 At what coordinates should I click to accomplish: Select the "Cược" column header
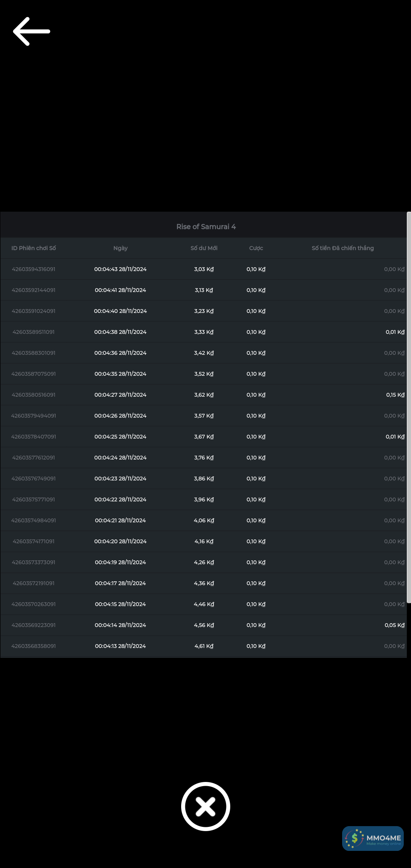256,248
